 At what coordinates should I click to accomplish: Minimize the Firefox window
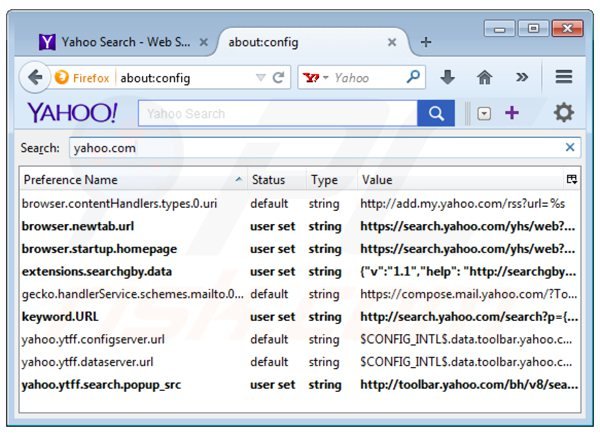point(500,28)
